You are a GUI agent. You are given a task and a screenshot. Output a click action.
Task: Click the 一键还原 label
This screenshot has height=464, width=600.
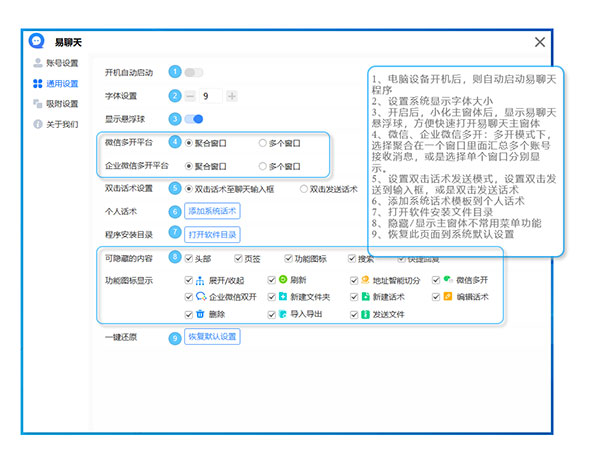[x=121, y=337]
